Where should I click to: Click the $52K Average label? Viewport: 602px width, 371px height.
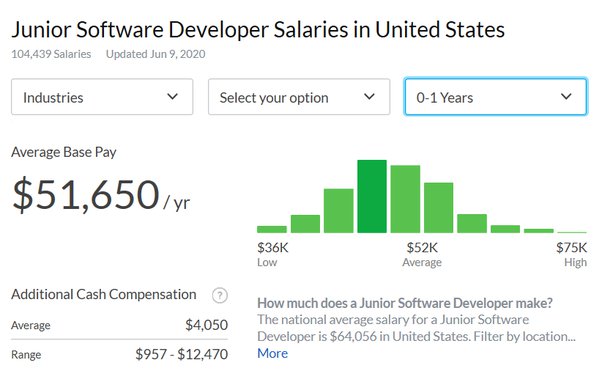click(x=422, y=254)
